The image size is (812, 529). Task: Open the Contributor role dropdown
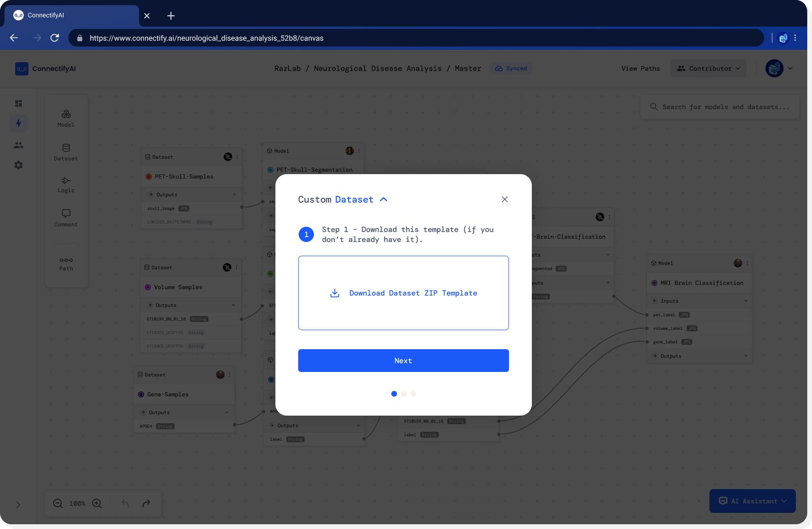click(708, 68)
